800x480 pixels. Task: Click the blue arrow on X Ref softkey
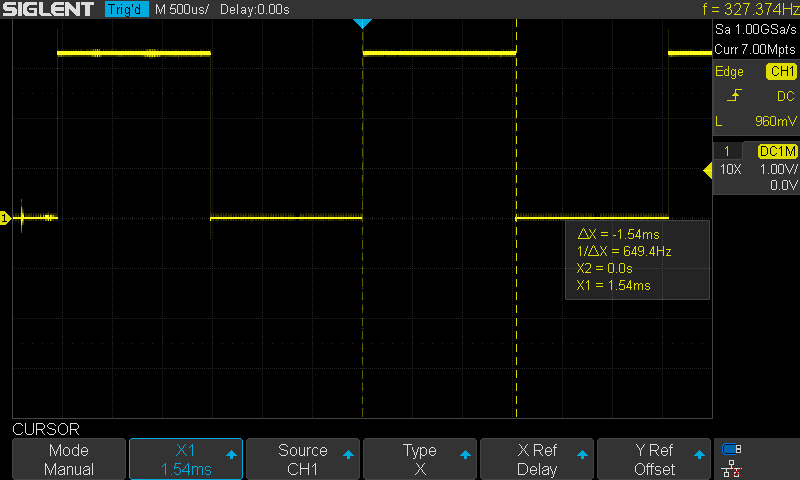click(582, 454)
